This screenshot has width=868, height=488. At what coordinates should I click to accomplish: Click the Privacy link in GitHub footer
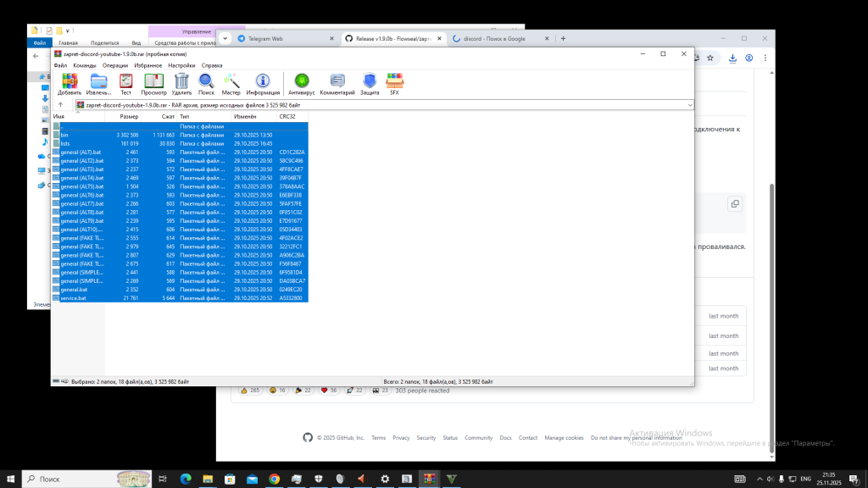click(x=401, y=438)
